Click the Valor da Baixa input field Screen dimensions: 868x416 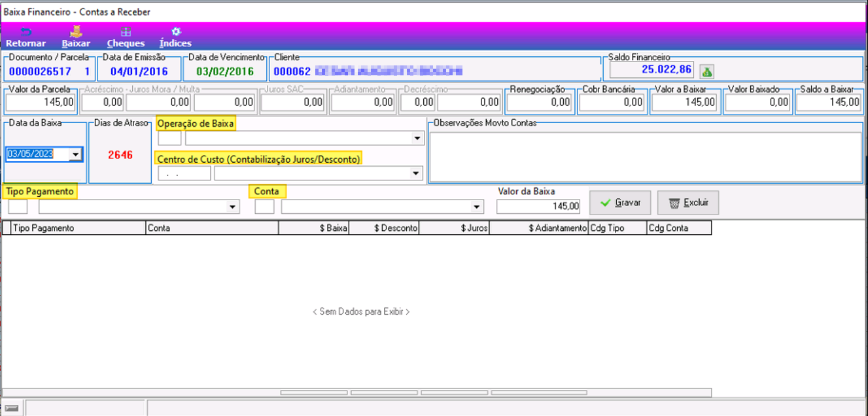[x=539, y=207]
